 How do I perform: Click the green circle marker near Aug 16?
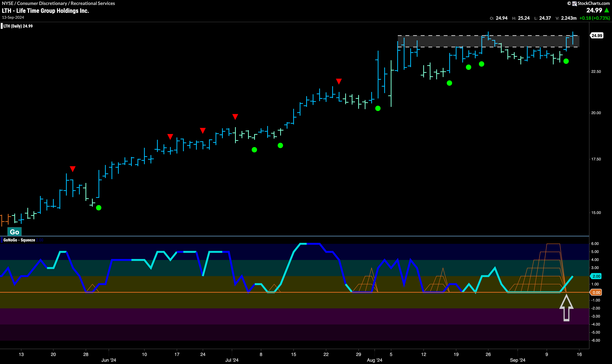coord(450,83)
